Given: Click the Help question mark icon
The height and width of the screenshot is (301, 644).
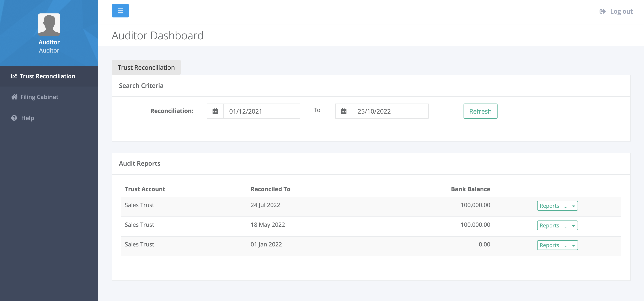Looking at the screenshot, I should click(14, 118).
